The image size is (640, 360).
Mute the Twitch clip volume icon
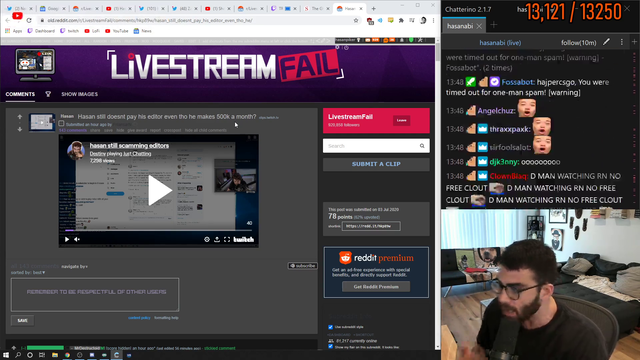click(77, 240)
